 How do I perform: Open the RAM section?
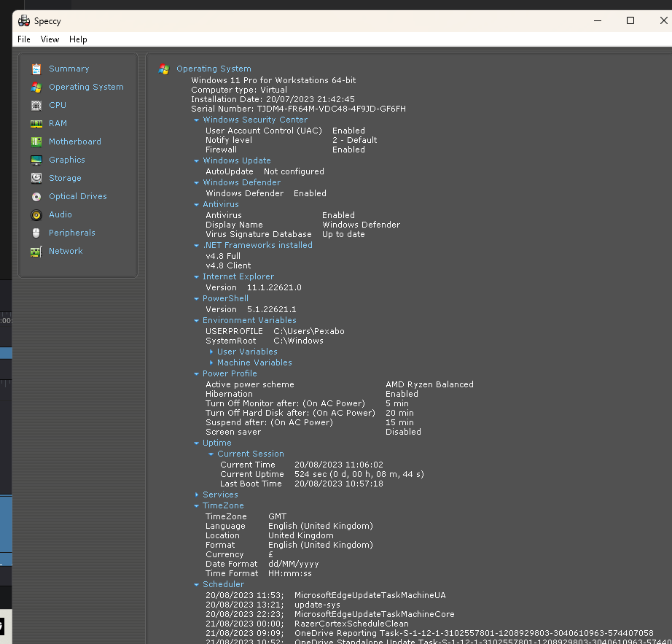point(58,123)
